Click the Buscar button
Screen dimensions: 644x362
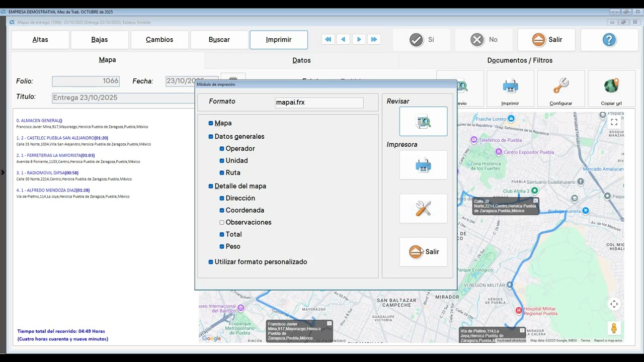(x=219, y=40)
